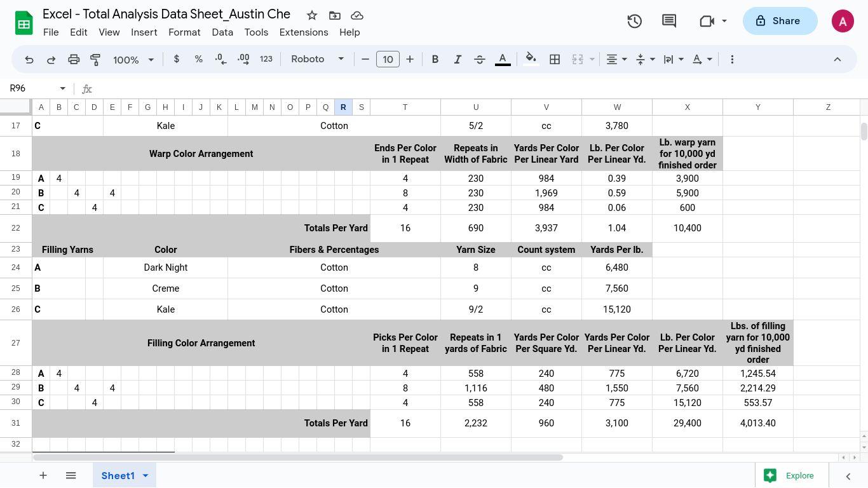Start a video call meeting
868x488 pixels.
pos(707,21)
